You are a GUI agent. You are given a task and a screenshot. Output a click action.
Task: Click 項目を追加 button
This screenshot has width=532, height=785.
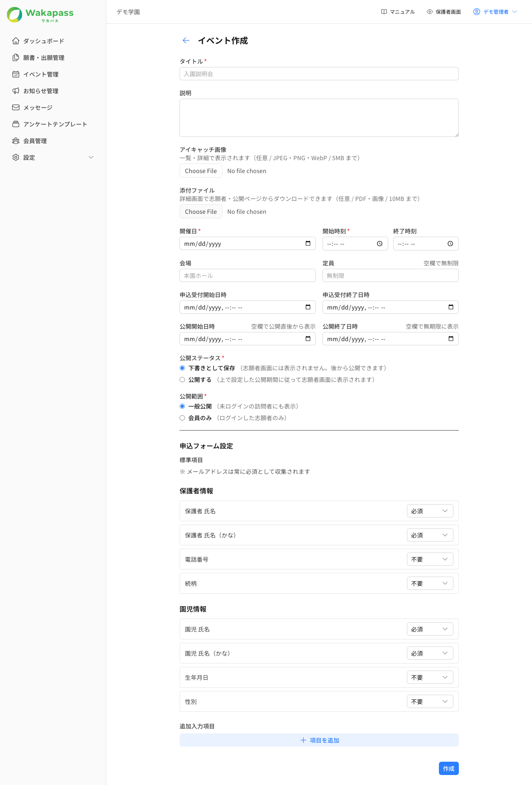coord(319,740)
